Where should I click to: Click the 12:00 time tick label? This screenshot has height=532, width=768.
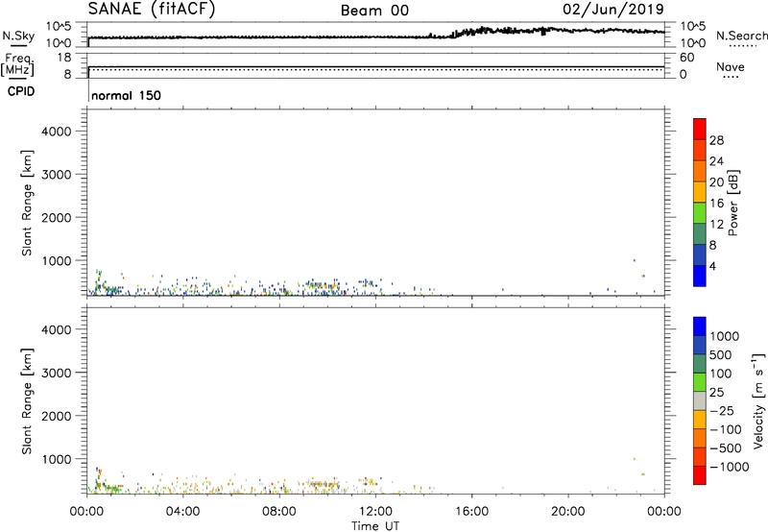pyautogui.click(x=375, y=512)
